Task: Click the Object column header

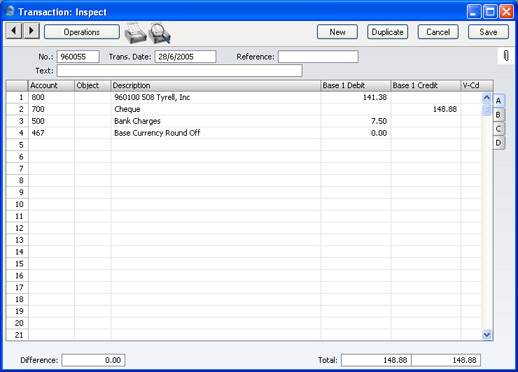Action: pyautogui.click(x=92, y=86)
